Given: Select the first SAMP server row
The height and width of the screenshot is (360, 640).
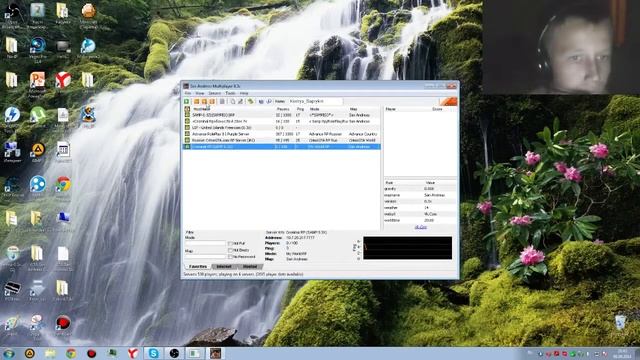Looking at the screenshot, I should point(282,115).
